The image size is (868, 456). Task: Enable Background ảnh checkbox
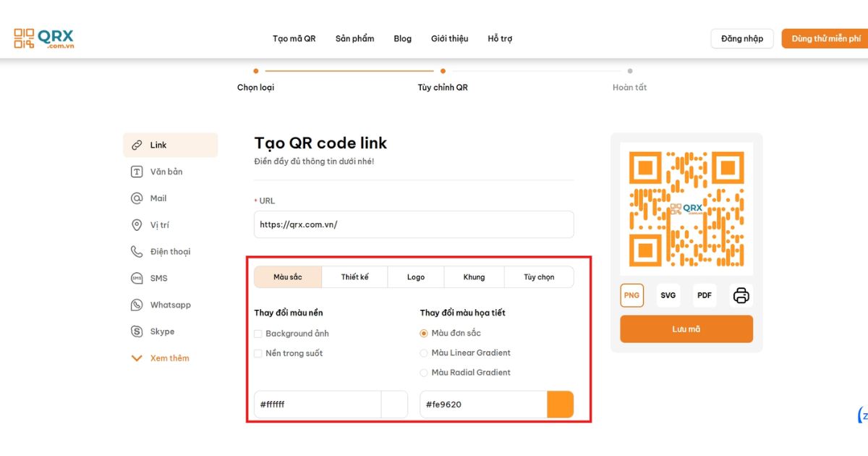[258, 334]
